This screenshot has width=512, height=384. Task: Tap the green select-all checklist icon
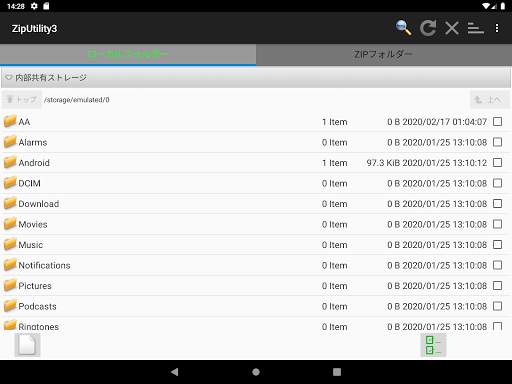433,345
